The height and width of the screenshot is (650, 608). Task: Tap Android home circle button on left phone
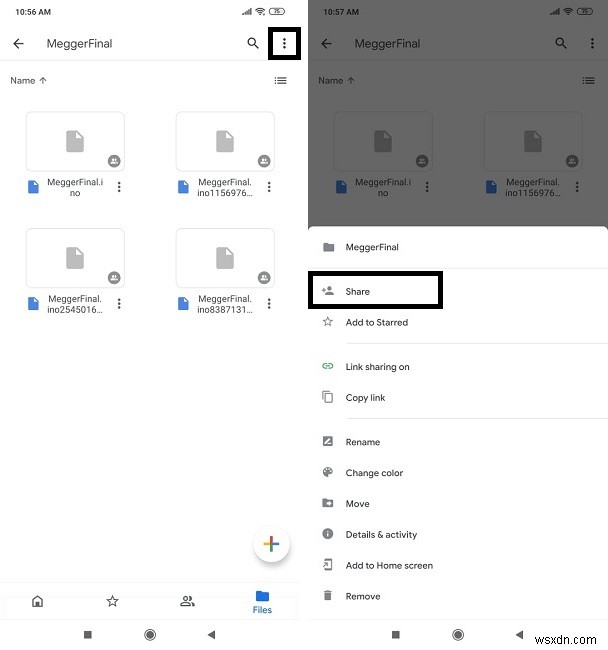coord(150,635)
